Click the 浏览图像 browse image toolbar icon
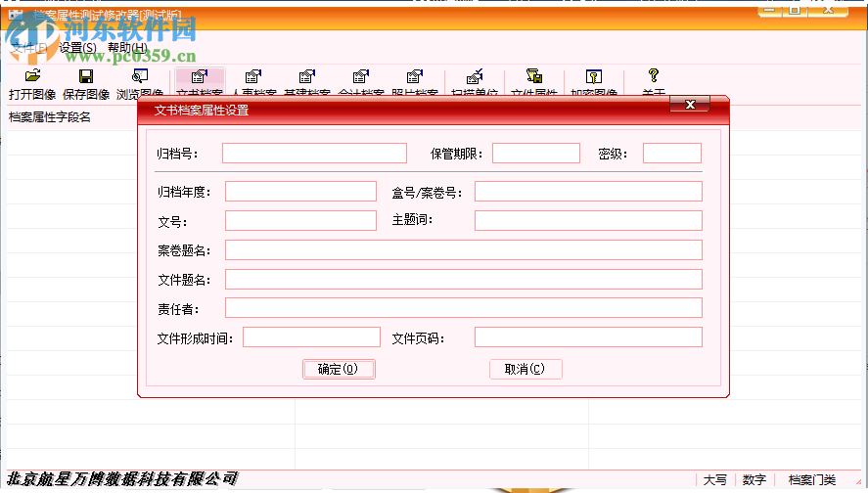Screen dimensions: 868x493 pyautogui.click(x=140, y=75)
